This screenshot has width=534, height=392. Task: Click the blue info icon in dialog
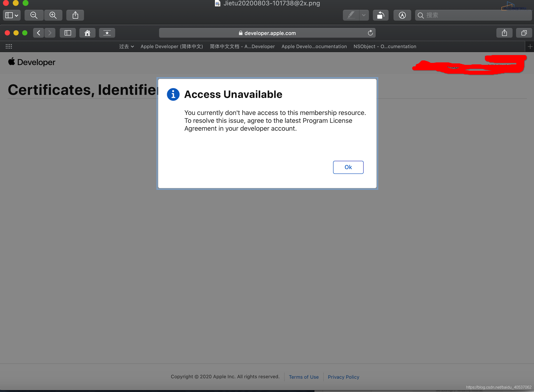coord(173,94)
